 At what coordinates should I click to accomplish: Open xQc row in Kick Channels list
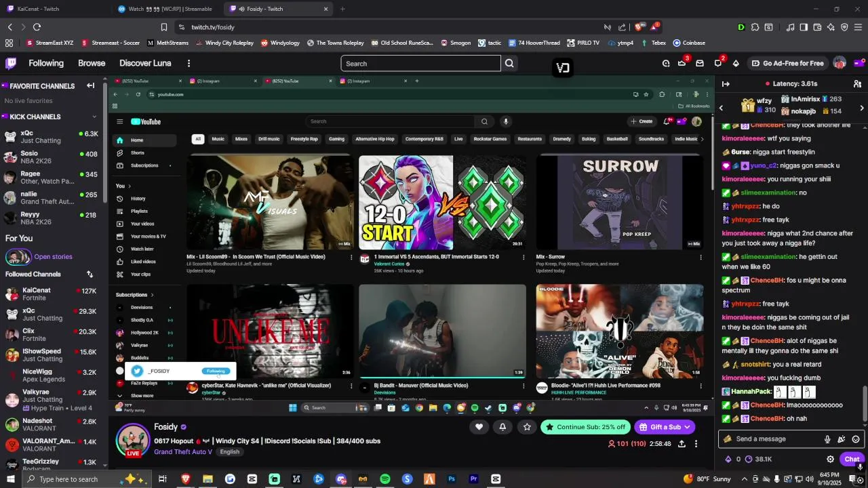point(52,138)
